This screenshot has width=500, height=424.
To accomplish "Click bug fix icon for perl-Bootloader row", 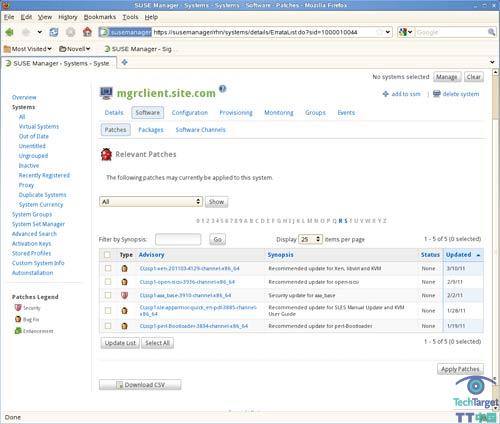I will pyautogui.click(x=125, y=326).
